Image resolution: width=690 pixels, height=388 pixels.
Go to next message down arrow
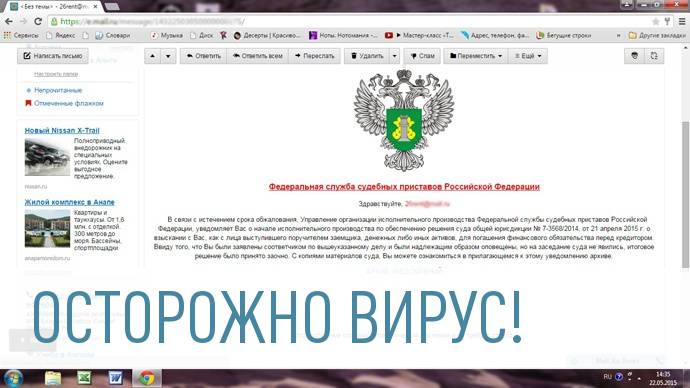[168, 56]
